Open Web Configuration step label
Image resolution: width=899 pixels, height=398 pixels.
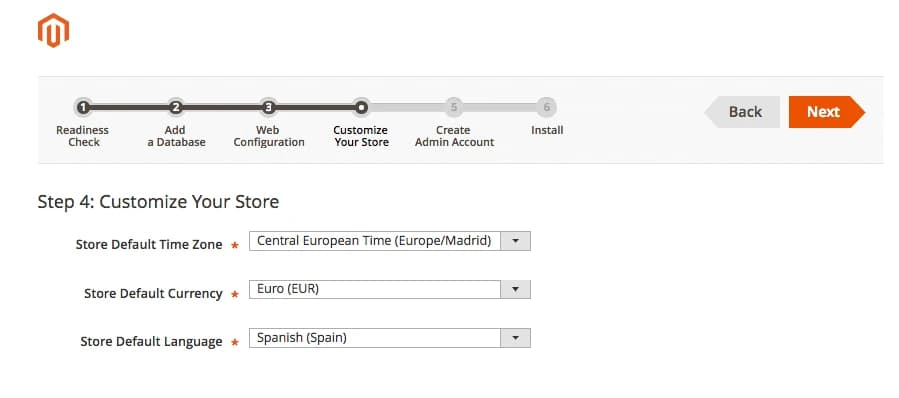click(269, 136)
